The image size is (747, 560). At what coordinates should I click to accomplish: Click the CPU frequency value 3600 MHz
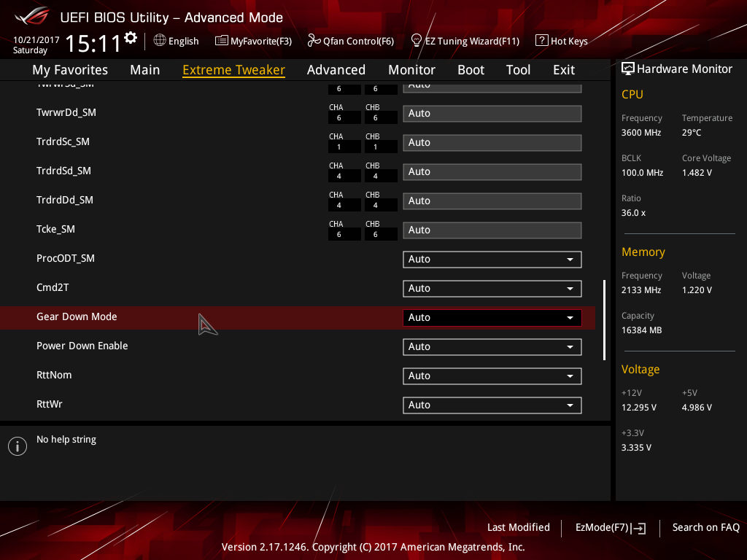pos(641,133)
